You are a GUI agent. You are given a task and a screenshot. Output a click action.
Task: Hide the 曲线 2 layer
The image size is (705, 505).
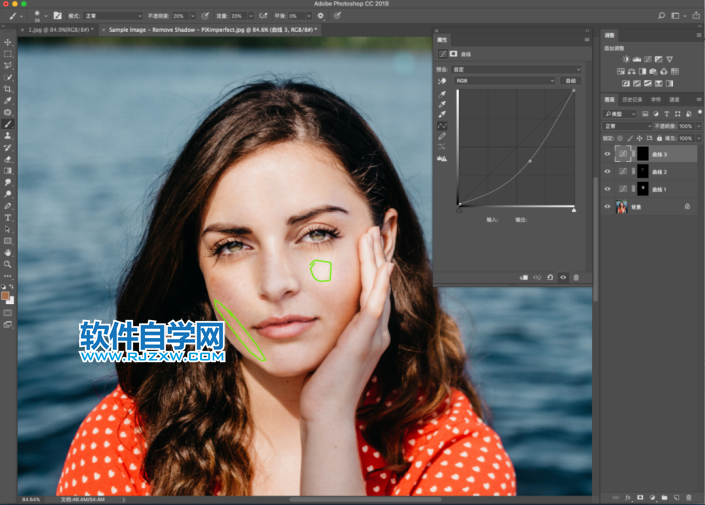[x=607, y=172]
